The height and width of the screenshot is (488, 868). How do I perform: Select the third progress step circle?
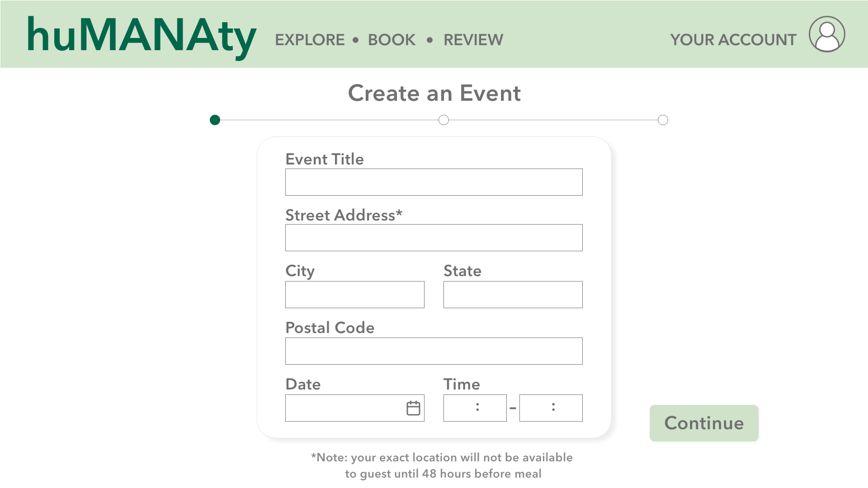pyautogui.click(x=663, y=120)
